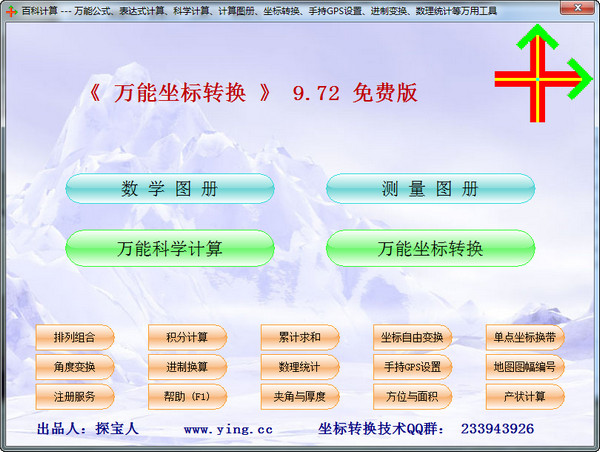This screenshot has height=452, width=600.
Task: Open 地图图幅编号 map sheet numbering
Action: (525, 367)
